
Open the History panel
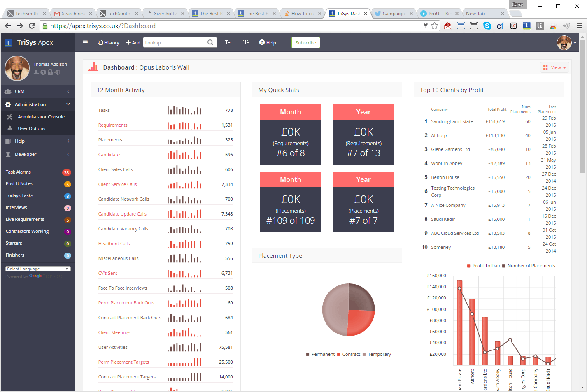click(108, 43)
